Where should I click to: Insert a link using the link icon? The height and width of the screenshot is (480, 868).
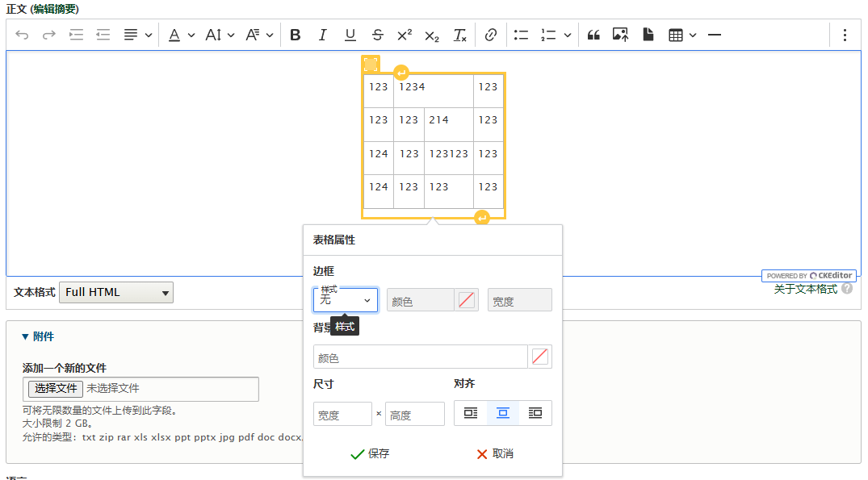tap(490, 35)
